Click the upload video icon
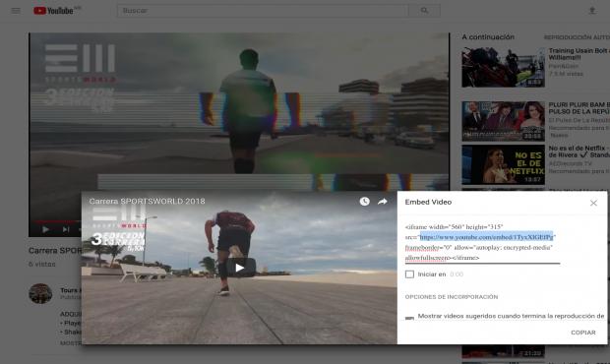The image size is (610, 364). (592, 11)
